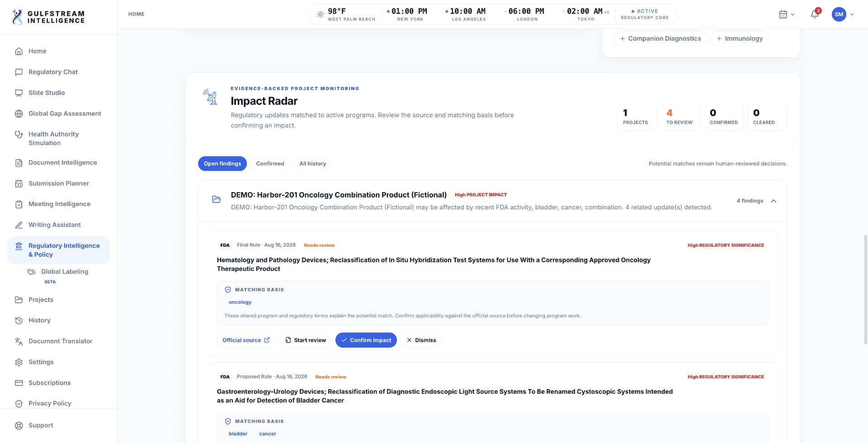Click the Los Angeles 10:00 AM clock
This screenshot has height=443, width=868.
tap(466, 14)
